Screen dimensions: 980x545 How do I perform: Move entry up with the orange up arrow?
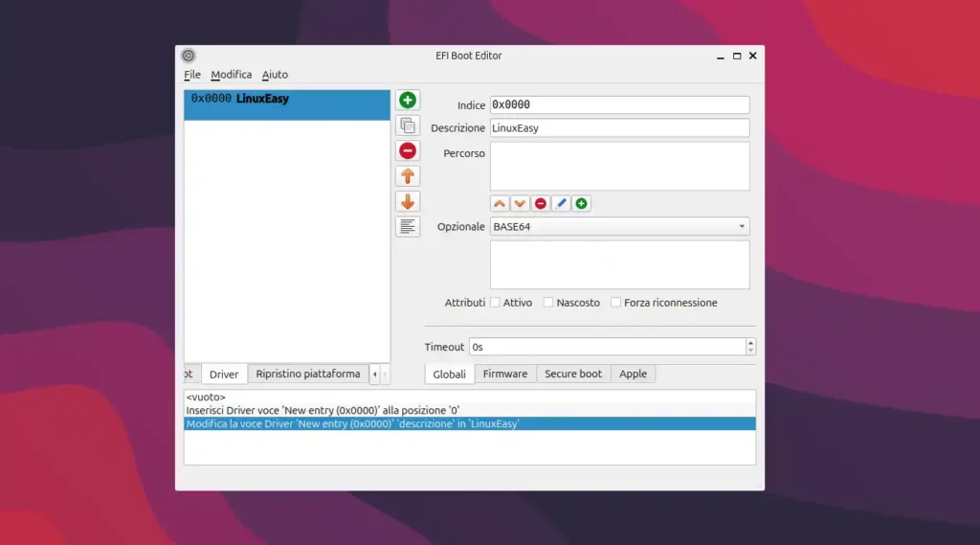(408, 176)
